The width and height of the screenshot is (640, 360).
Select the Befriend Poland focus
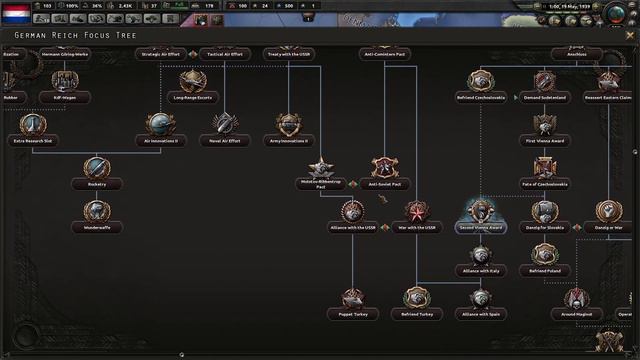(x=544, y=260)
